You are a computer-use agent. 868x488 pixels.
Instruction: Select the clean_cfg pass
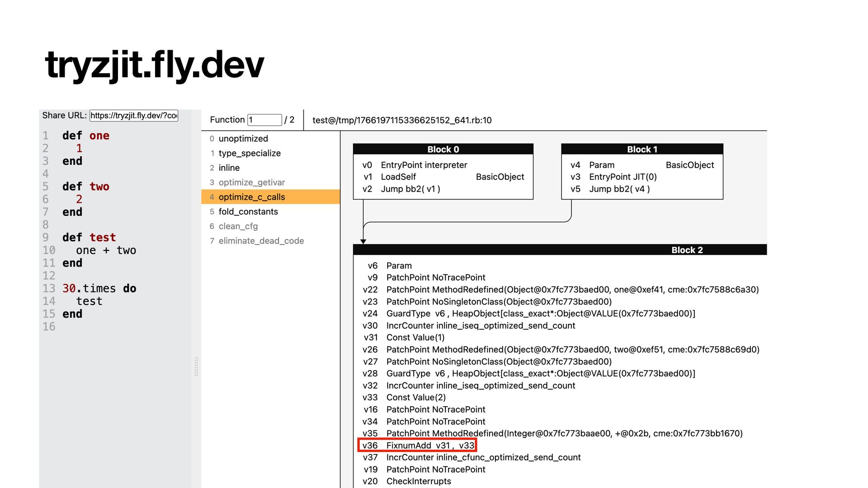pos(238,226)
